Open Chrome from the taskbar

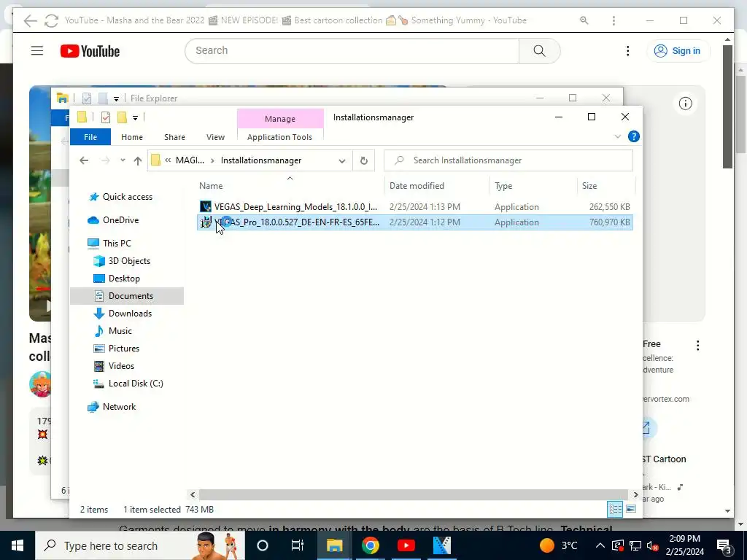pyautogui.click(x=370, y=545)
